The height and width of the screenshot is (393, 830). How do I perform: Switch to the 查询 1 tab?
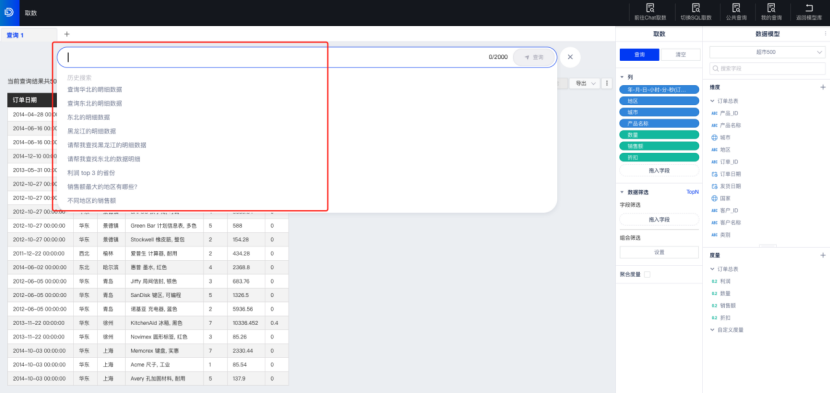point(15,35)
